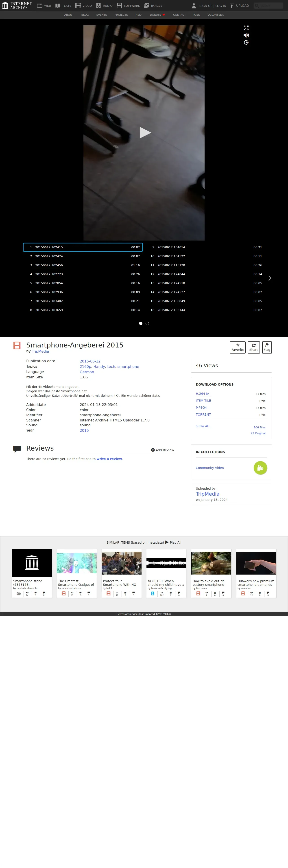This screenshot has width=288, height=868.
Task: Open the Donate menu item
Action: pos(157,15)
